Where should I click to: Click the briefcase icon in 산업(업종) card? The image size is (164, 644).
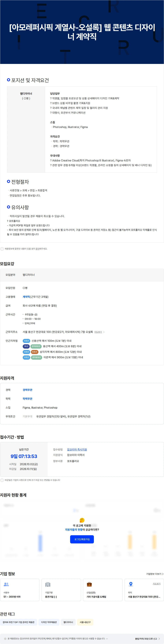(x=89, y=584)
